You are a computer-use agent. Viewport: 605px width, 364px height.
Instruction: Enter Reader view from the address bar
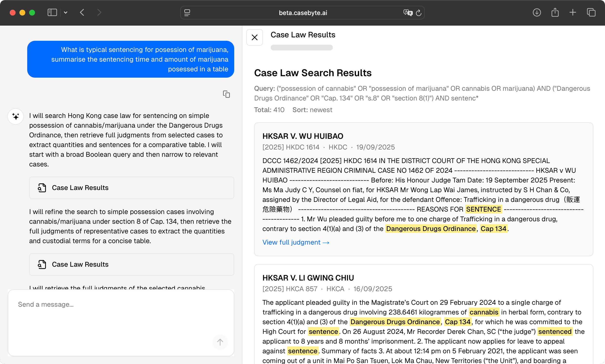[x=187, y=13]
